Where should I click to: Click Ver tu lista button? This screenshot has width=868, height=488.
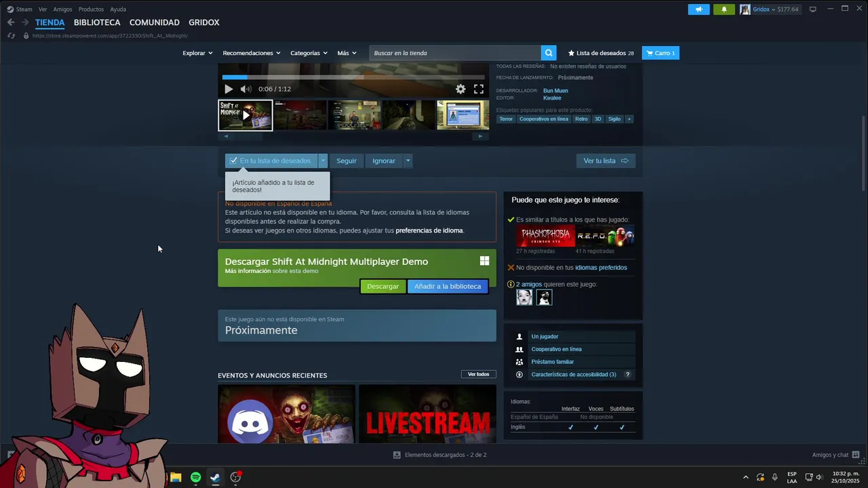pyautogui.click(x=606, y=161)
